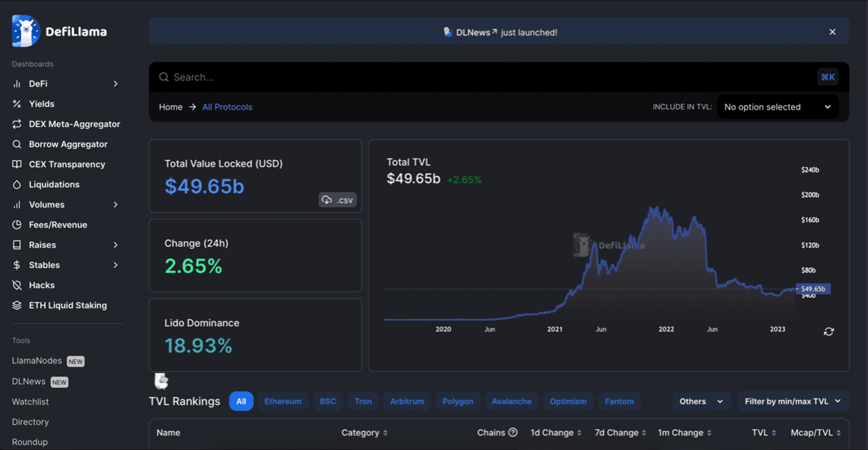Click the CEX Transparency book icon

pos(17,164)
